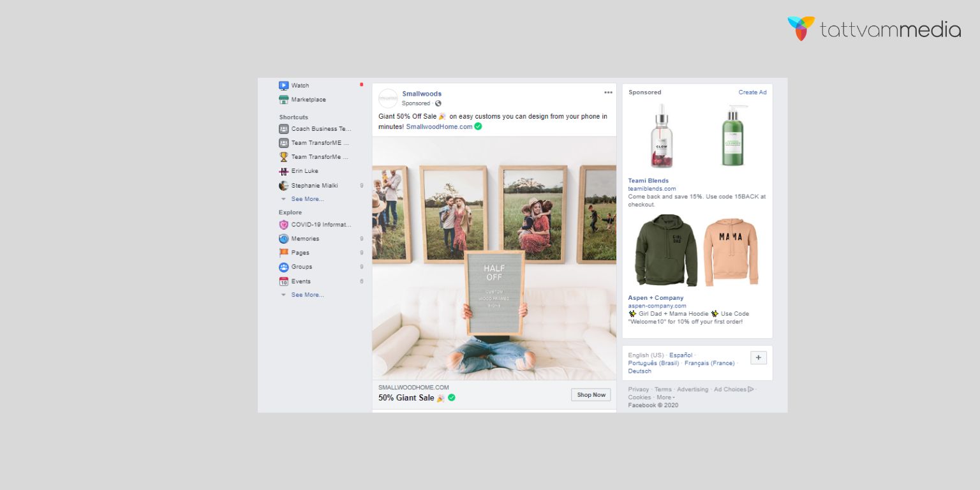Screen dimensions: 980x490
Task: Open the Events calendar icon
Action: point(284,281)
